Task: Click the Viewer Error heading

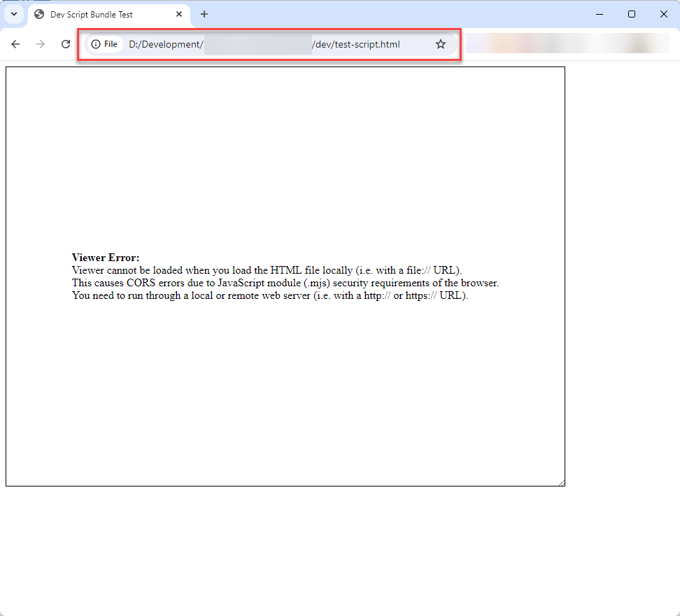Action: click(106, 258)
